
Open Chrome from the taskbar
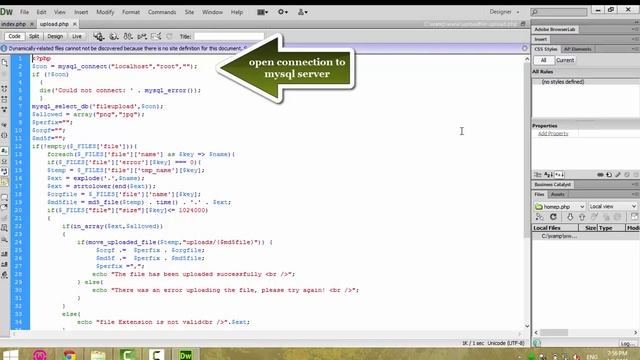pos(69,355)
